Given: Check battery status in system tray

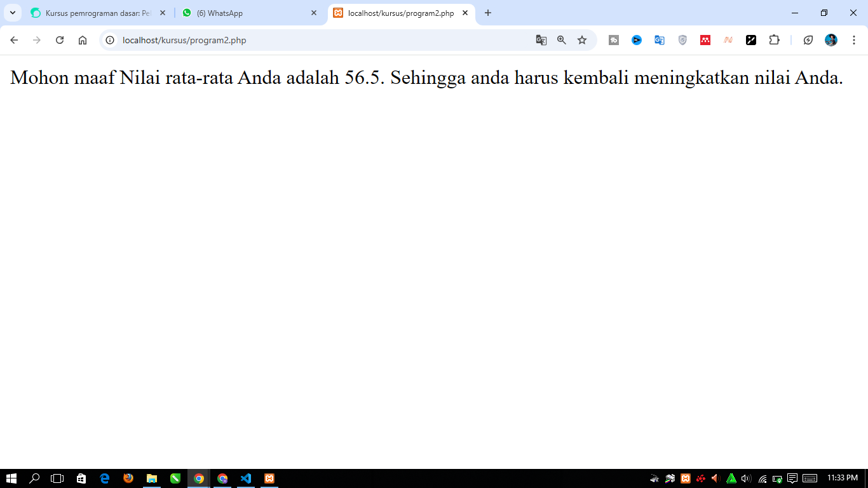Looking at the screenshot, I should [777, 478].
